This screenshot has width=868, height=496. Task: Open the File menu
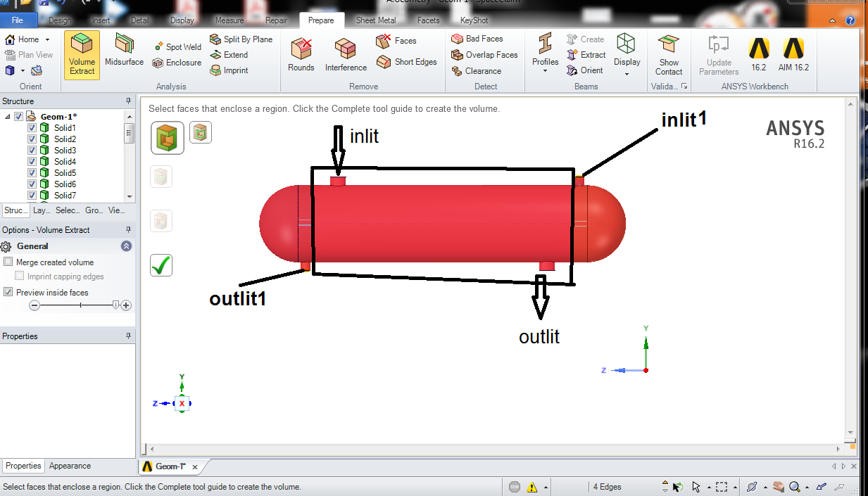click(17, 20)
